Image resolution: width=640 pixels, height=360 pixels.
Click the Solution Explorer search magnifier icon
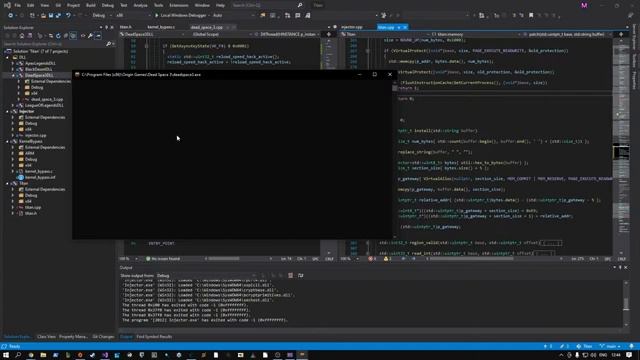click(x=108, y=44)
